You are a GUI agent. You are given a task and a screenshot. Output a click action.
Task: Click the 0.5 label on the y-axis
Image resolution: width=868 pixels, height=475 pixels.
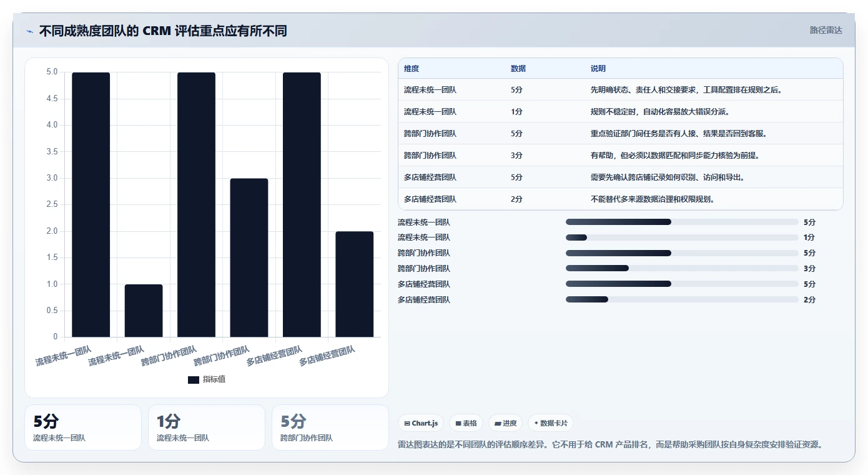pos(52,311)
